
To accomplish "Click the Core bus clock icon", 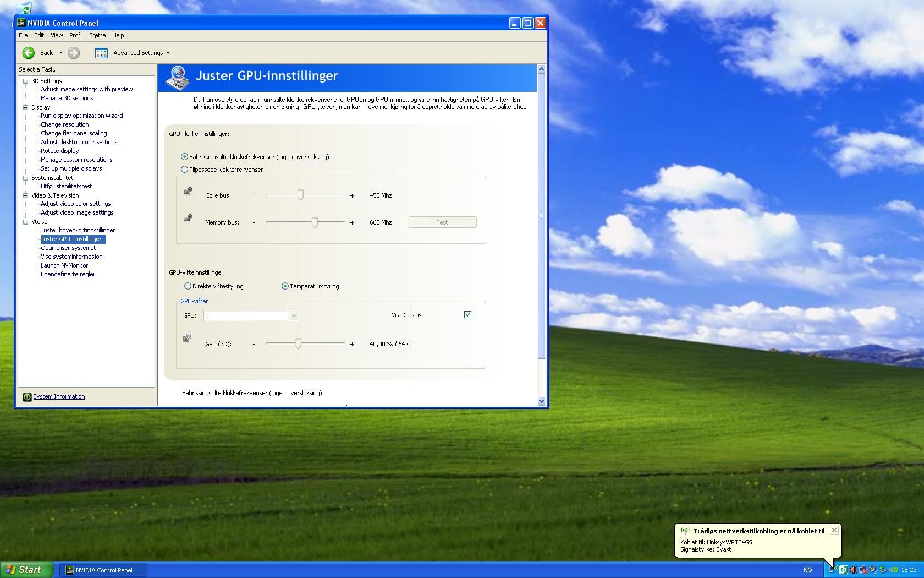I will 188,192.
